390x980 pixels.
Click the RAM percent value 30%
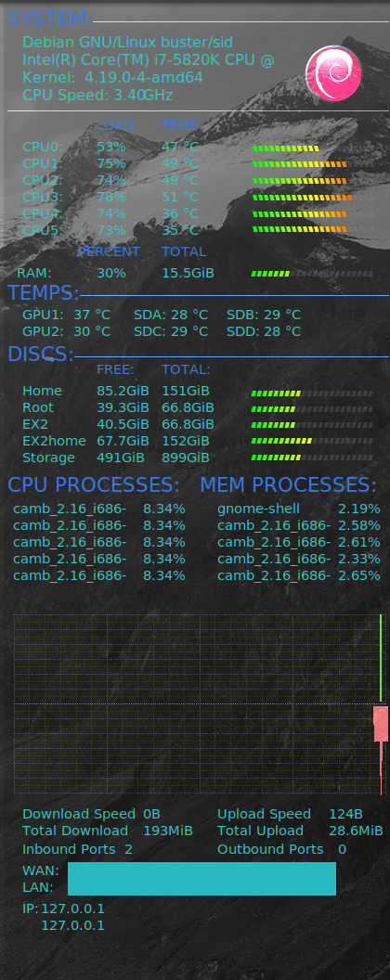point(111,273)
